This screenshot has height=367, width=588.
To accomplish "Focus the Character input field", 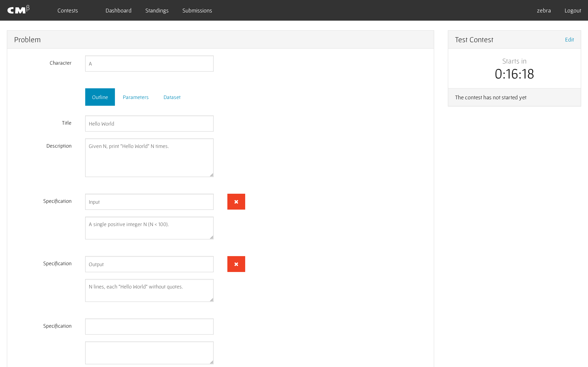I will pyautogui.click(x=149, y=64).
